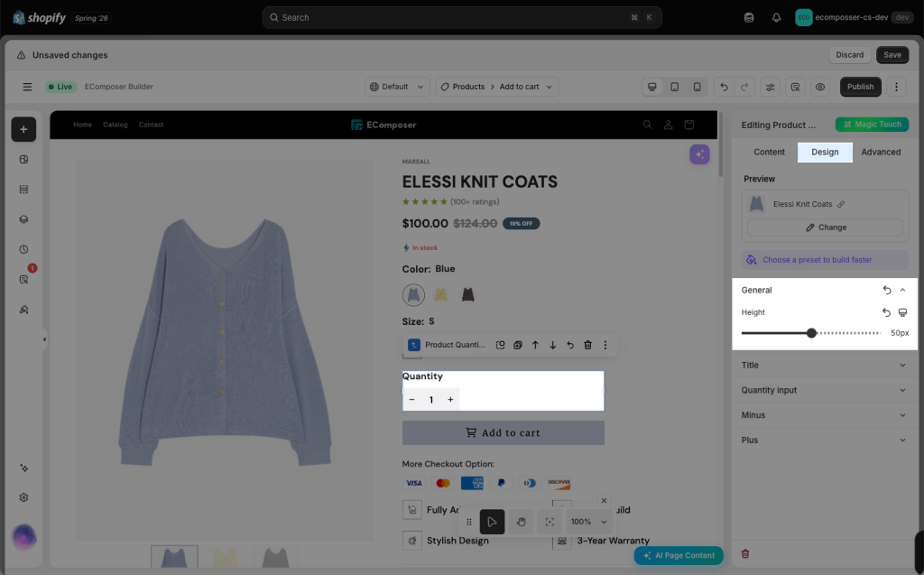Open the Default language dropdown
The image size is (924, 575).
coord(397,87)
